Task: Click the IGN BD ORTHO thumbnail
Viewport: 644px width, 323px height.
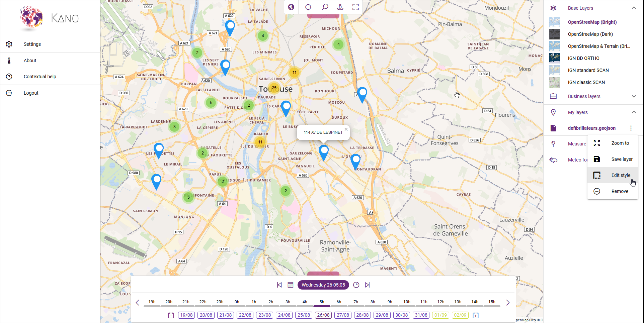Action: (555, 58)
